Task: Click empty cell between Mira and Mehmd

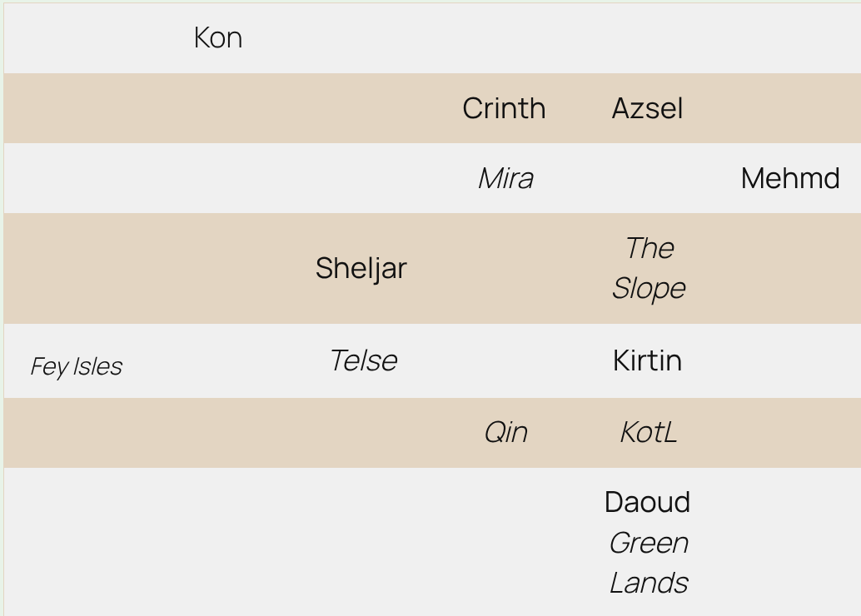Action: (x=647, y=178)
